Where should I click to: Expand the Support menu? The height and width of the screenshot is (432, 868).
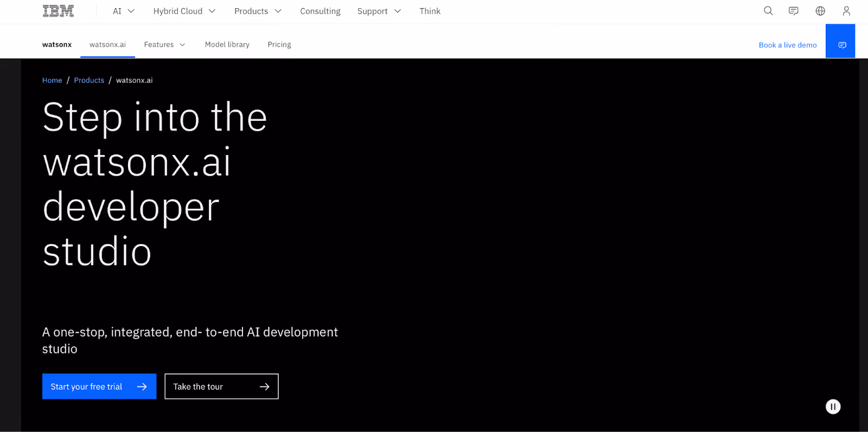tap(379, 11)
